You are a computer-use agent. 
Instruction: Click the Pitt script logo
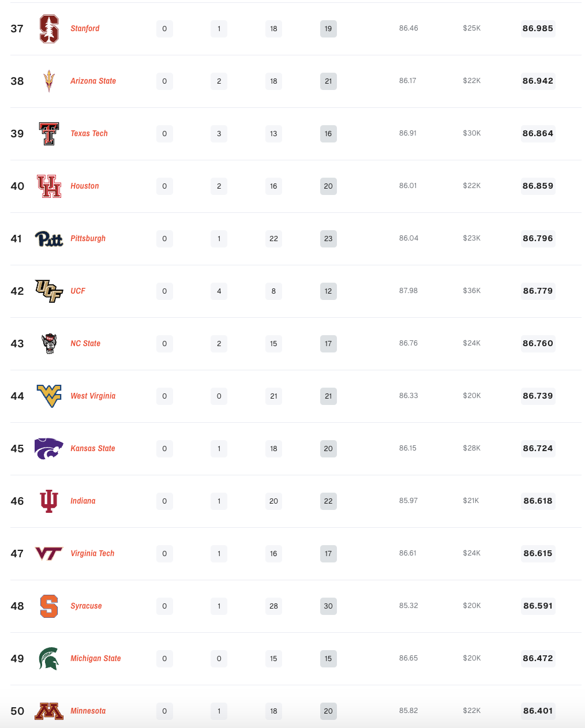tap(49, 239)
